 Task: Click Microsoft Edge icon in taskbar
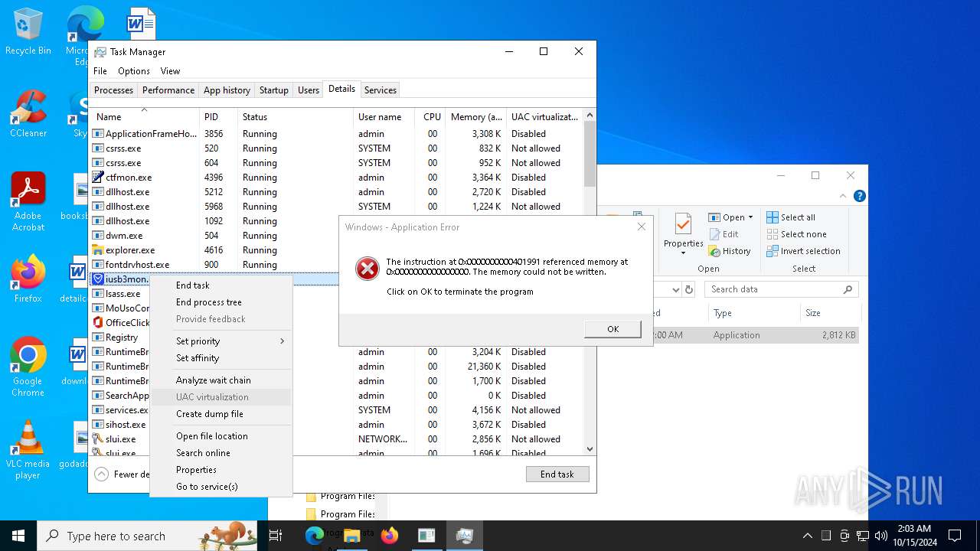tap(315, 536)
